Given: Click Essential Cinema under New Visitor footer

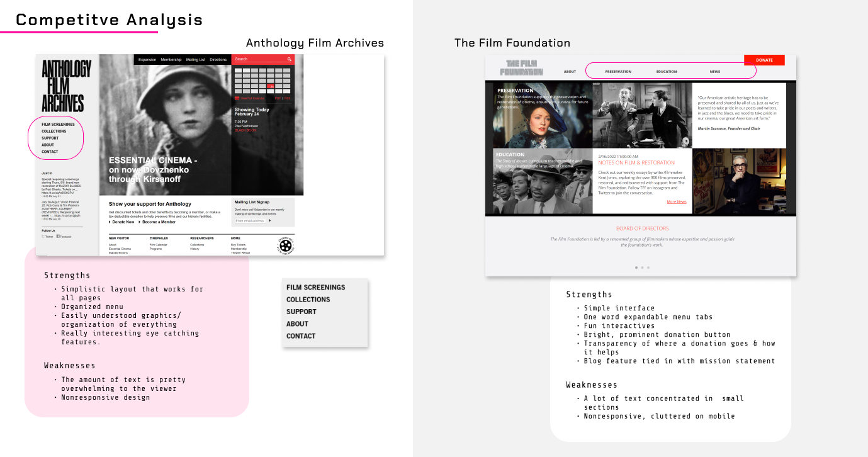Looking at the screenshot, I should tap(120, 249).
